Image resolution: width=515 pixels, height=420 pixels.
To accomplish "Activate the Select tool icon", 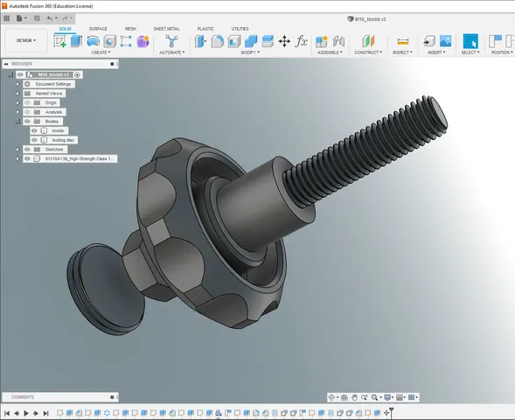I will [x=470, y=41].
